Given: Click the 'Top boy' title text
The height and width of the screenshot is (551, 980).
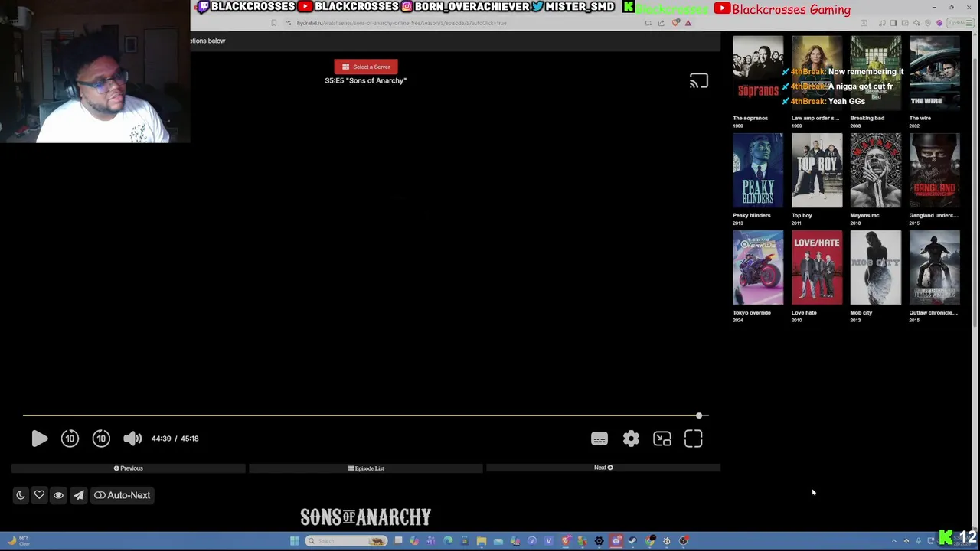Looking at the screenshot, I should click(x=802, y=216).
